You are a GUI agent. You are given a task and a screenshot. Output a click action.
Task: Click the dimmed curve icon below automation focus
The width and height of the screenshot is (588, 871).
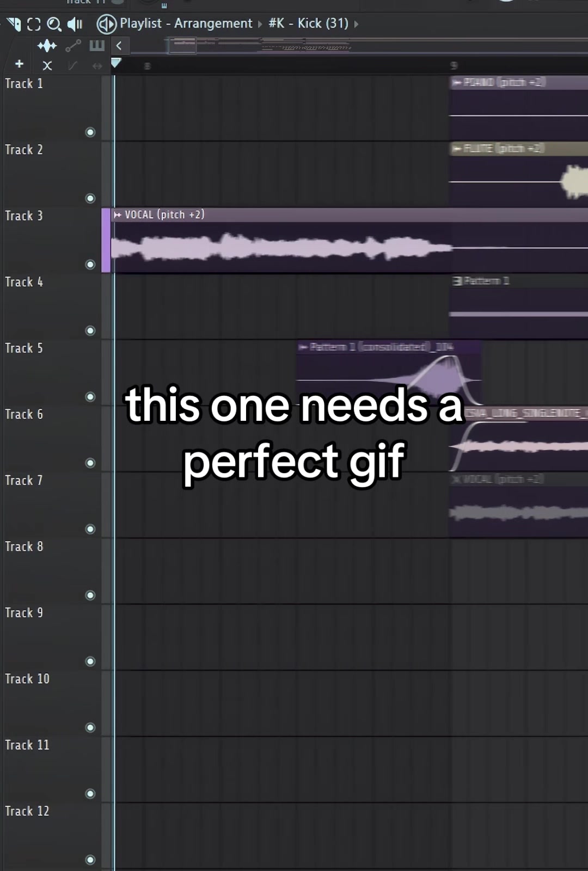point(72,66)
